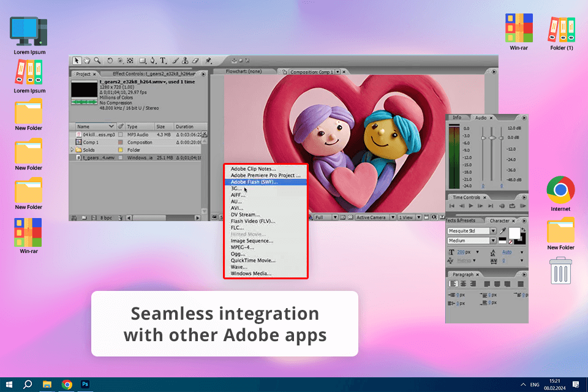Select the Puppet Pin tool
Screen dimensions: 588x392
[x=208, y=61]
